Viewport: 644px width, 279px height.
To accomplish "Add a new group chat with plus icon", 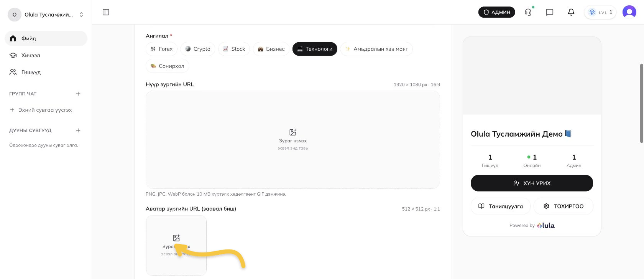I will pos(78,94).
